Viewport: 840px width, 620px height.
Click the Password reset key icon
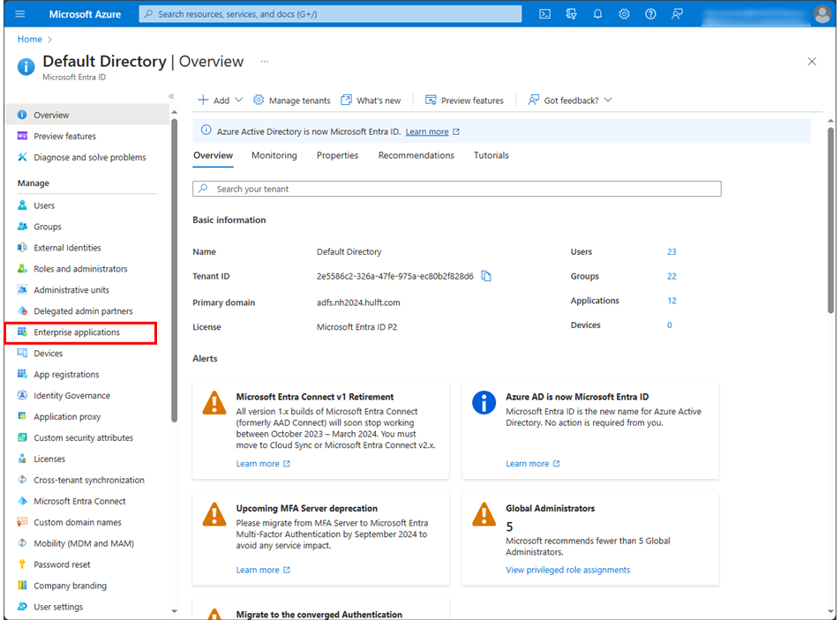tap(22, 564)
